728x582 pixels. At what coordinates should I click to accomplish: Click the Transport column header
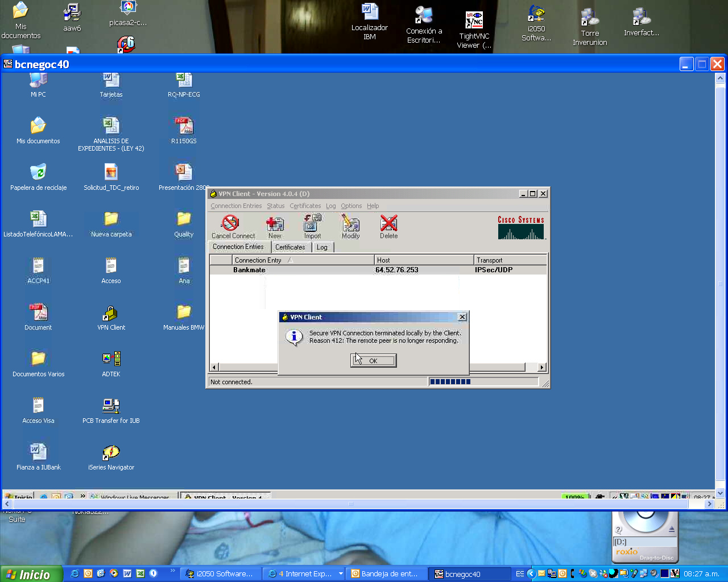coord(510,260)
